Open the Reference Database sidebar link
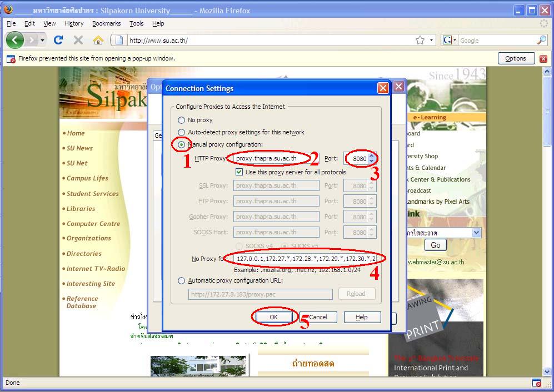554x392 pixels. point(82,302)
